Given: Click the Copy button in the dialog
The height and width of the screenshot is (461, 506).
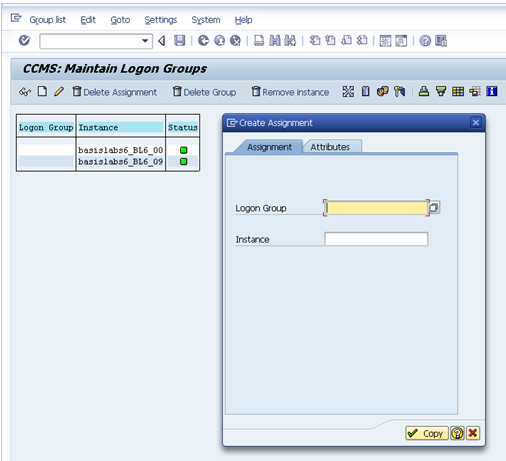Looking at the screenshot, I should 427,433.
